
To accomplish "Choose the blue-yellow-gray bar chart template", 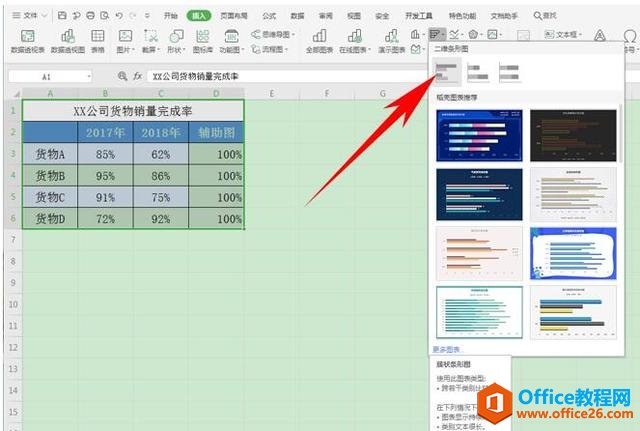I will [x=573, y=312].
